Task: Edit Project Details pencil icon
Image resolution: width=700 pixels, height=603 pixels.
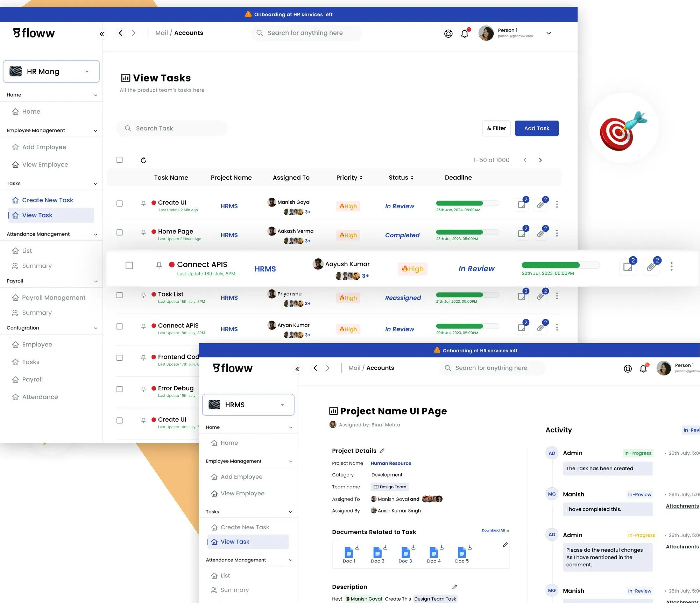Action: [x=382, y=451]
